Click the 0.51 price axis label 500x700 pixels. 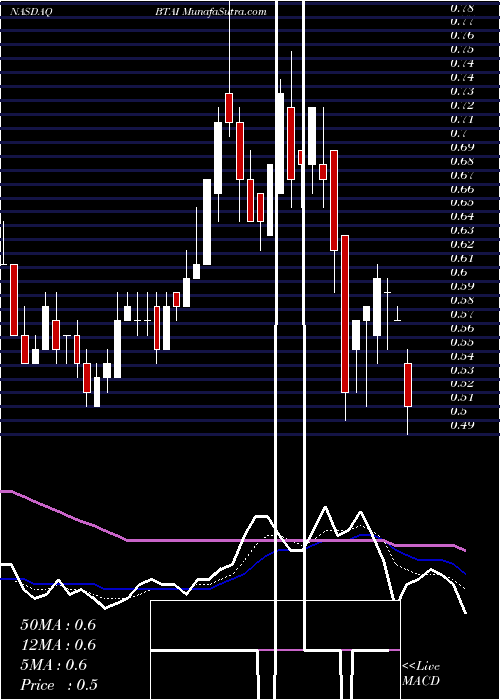462,397
